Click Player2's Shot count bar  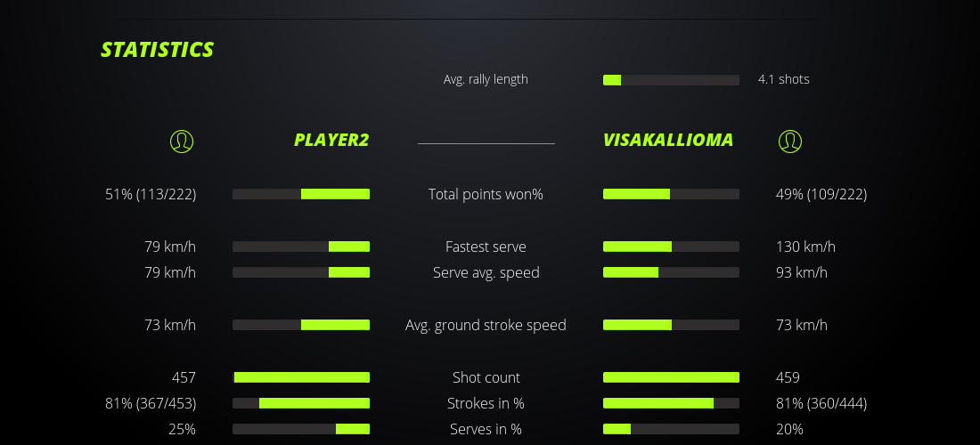[x=301, y=377]
